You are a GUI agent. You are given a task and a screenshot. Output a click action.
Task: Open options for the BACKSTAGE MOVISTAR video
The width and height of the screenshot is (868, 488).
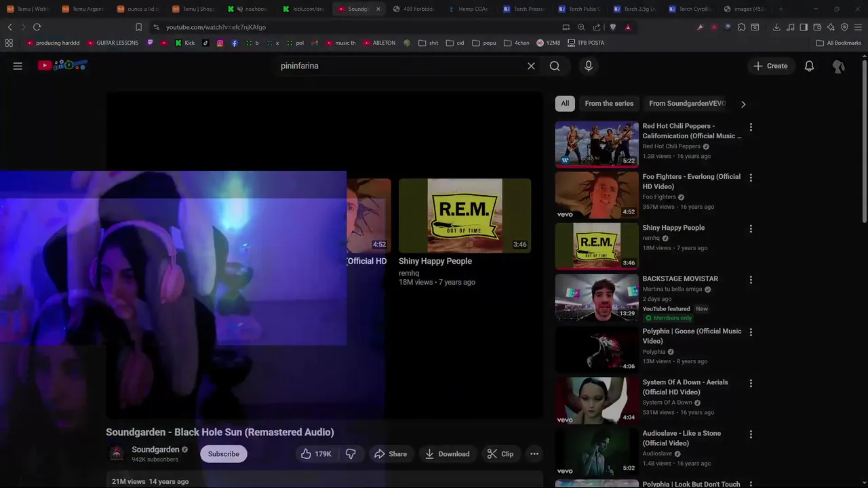[x=751, y=279]
